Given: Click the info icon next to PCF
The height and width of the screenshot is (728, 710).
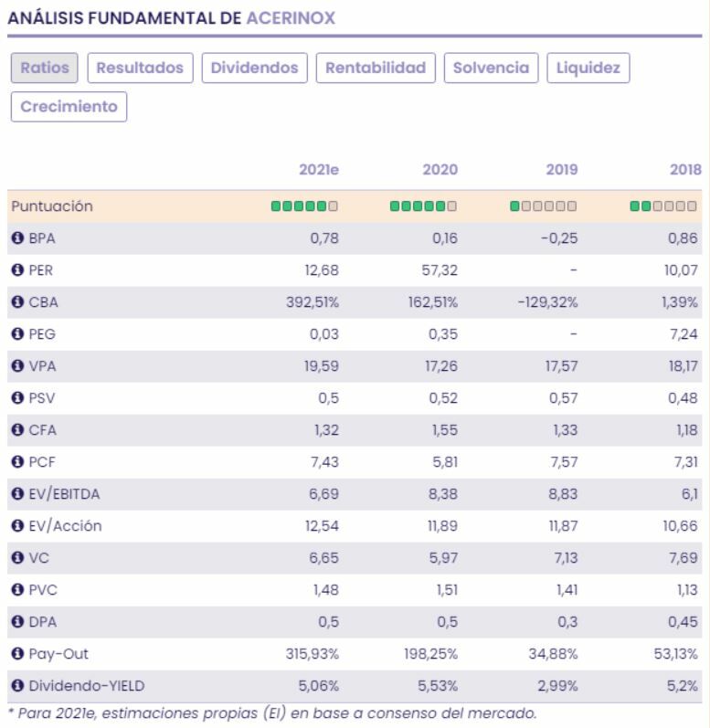Looking at the screenshot, I should pos(16,462).
